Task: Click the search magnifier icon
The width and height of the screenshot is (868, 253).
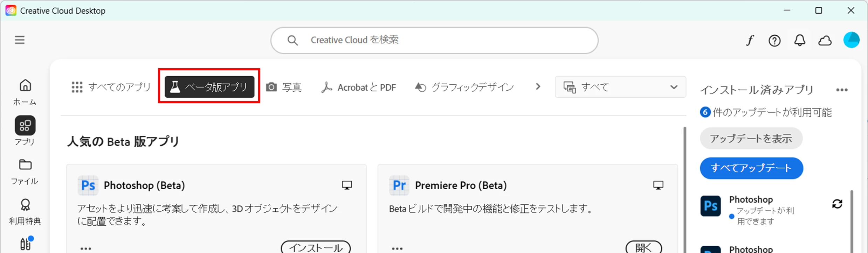Action: (x=292, y=41)
